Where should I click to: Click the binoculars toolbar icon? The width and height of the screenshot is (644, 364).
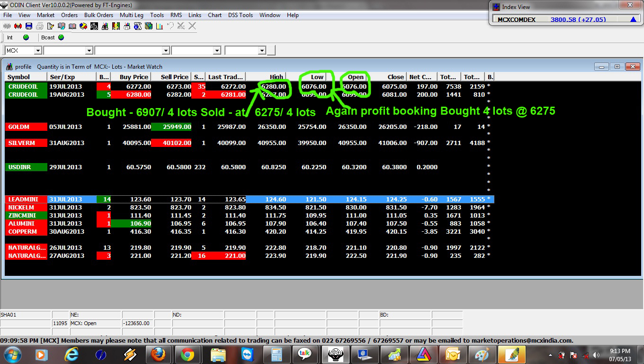[x=105, y=26]
